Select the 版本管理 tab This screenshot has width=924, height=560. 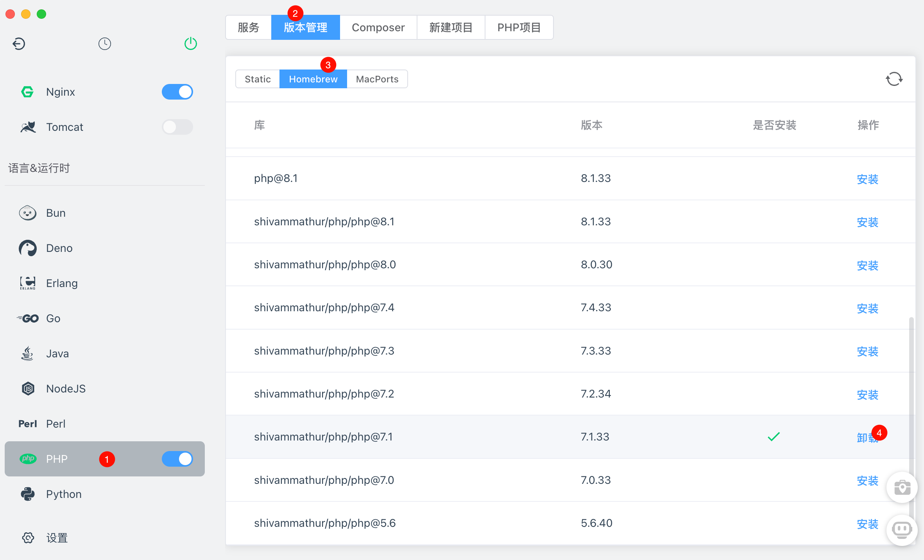click(x=306, y=27)
